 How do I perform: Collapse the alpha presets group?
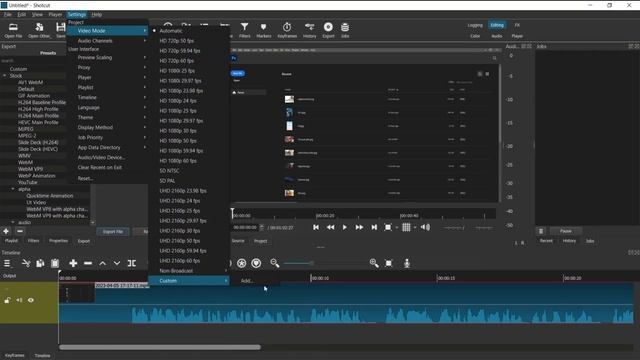pos(13,189)
